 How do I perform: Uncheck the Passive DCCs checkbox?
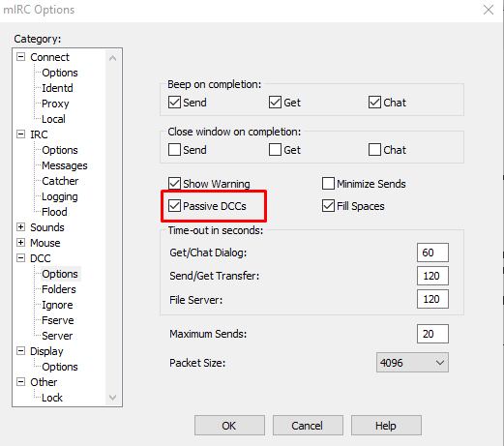(x=174, y=206)
